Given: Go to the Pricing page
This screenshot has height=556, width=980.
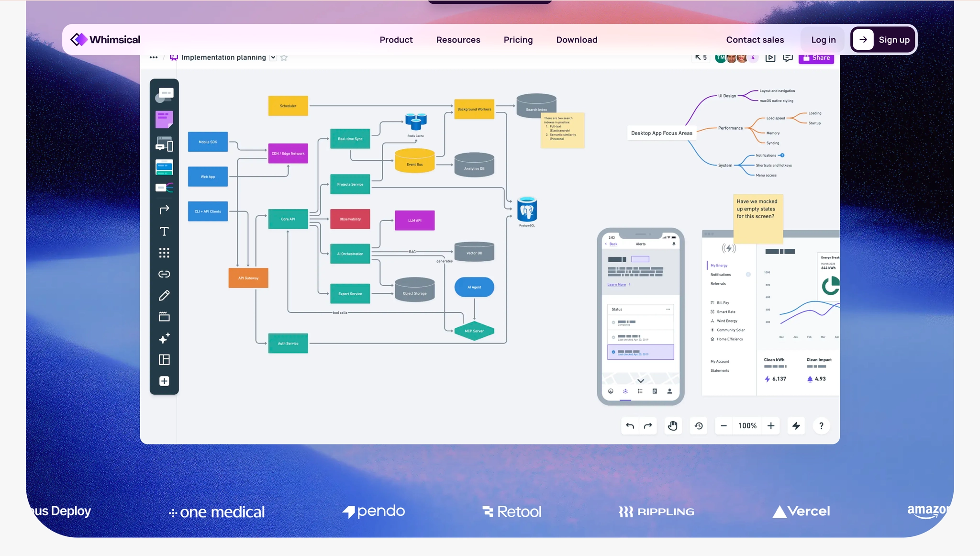Looking at the screenshot, I should point(518,40).
